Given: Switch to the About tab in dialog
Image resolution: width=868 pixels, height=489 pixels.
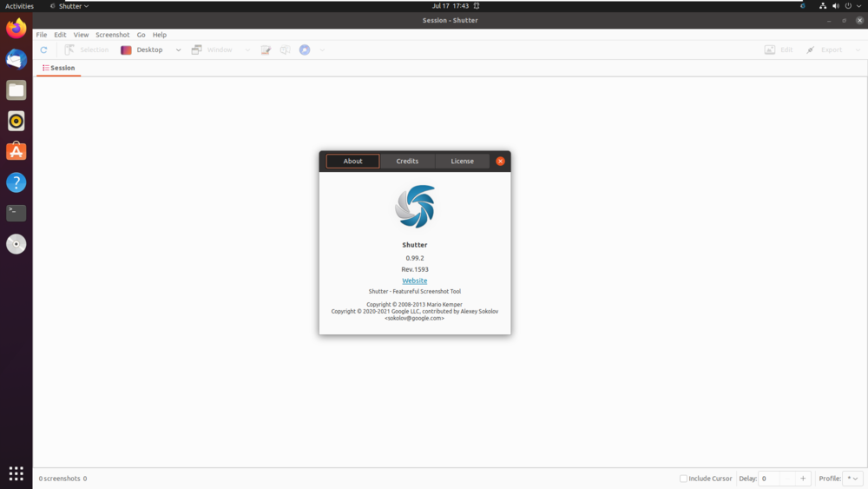Looking at the screenshot, I should [x=352, y=162].
